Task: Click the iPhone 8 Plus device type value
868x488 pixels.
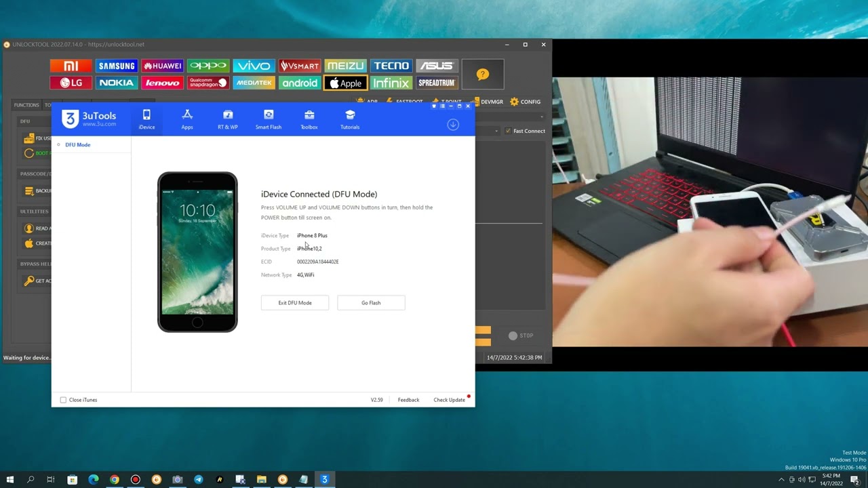Action: click(x=312, y=235)
